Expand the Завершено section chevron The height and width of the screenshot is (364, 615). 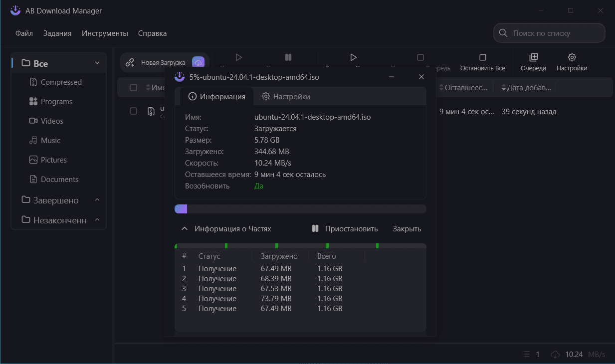click(97, 200)
